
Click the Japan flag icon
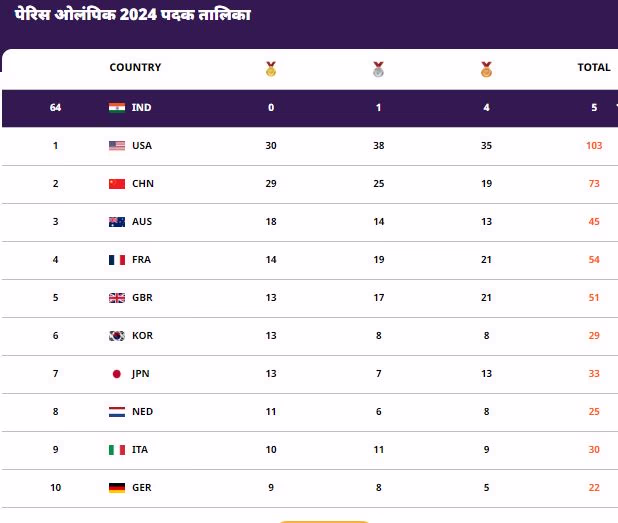pos(116,374)
